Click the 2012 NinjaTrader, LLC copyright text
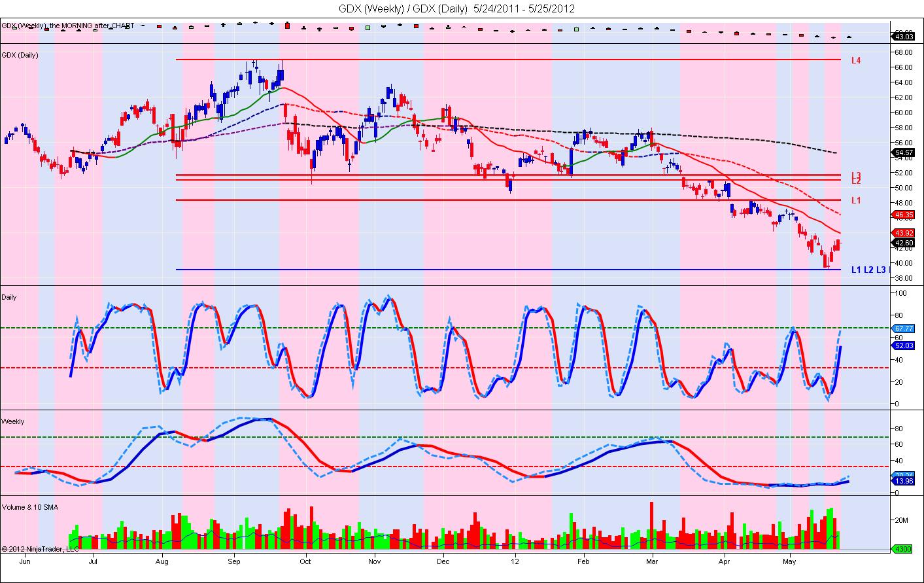 (x=41, y=549)
